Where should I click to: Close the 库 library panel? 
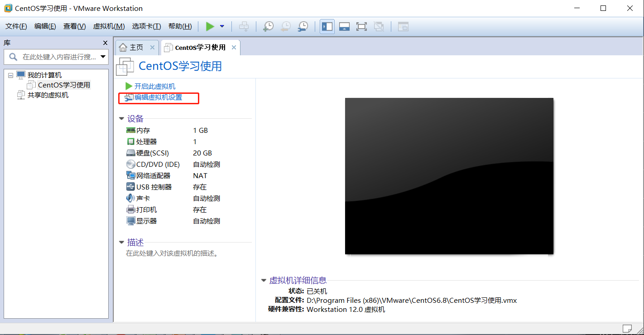[106, 43]
